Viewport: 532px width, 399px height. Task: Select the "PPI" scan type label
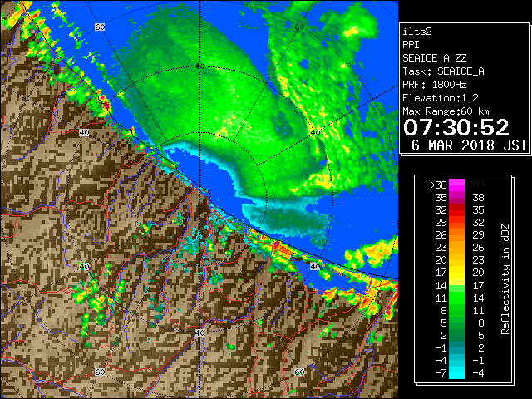pos(411,45)
